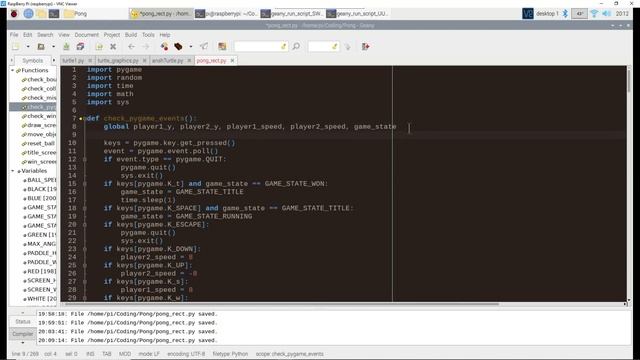Collapse fold at line 15 K_t if
This screenshot has width=640, height=360.
coord(84,184)
